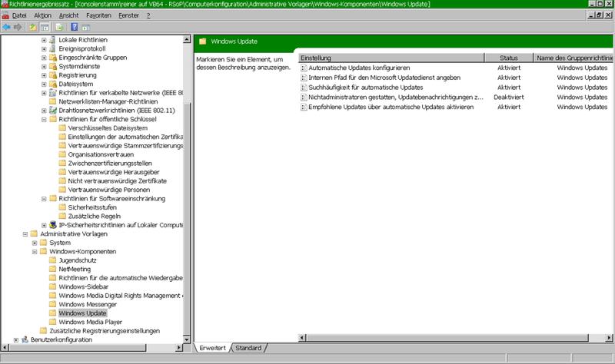Select the Windows-Sidebar folder
Image resolution: width=615 pixels, height=364 pixels.
84,286
